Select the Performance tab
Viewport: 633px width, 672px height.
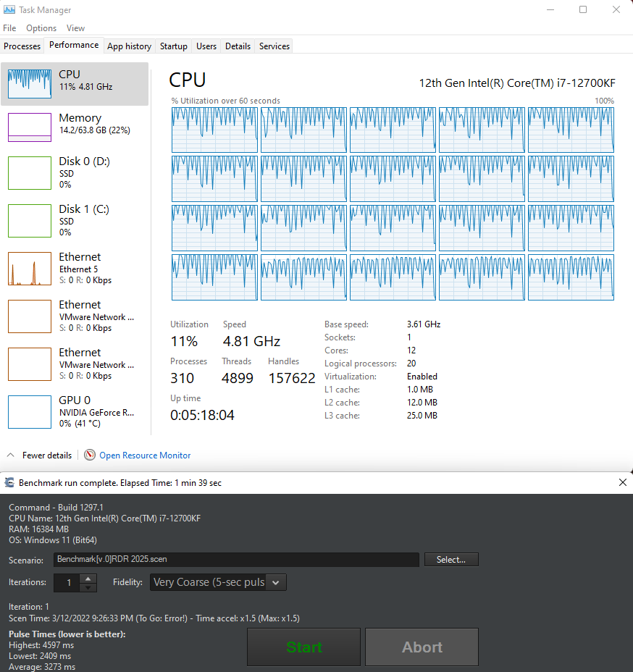74,45
